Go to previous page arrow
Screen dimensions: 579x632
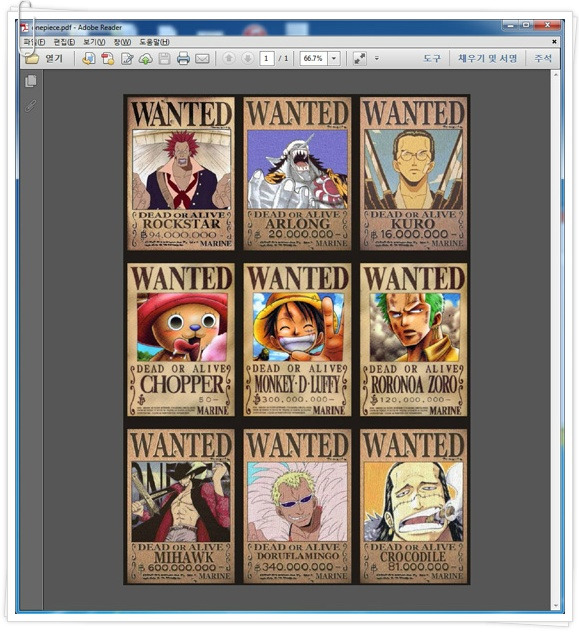229,58
